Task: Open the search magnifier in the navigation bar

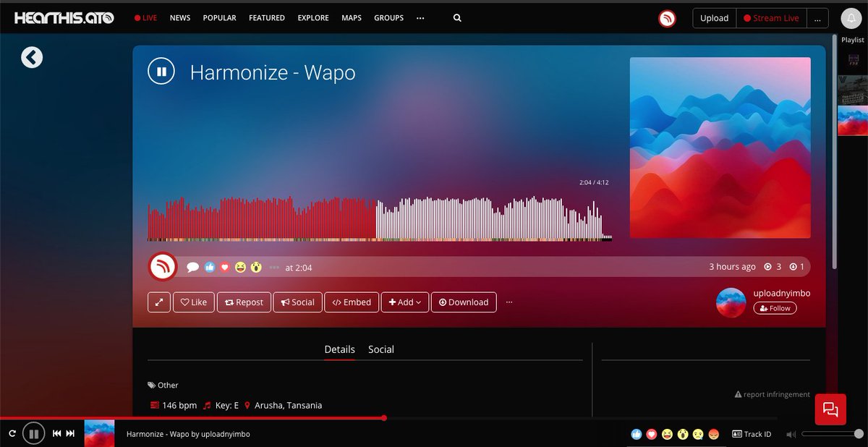Action: click(457, 18)
